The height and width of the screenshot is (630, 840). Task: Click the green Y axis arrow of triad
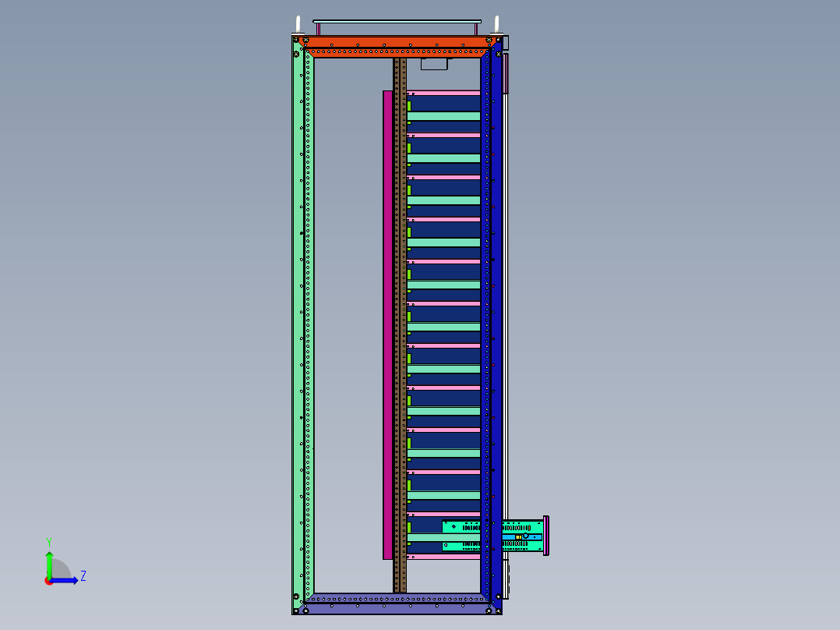click(49, 565)
